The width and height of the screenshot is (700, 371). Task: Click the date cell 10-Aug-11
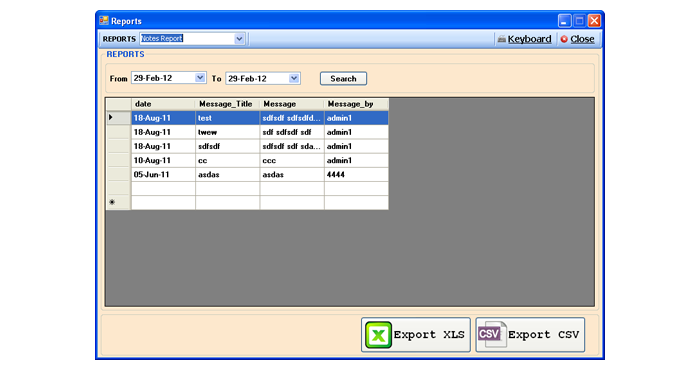coord(163,161)
